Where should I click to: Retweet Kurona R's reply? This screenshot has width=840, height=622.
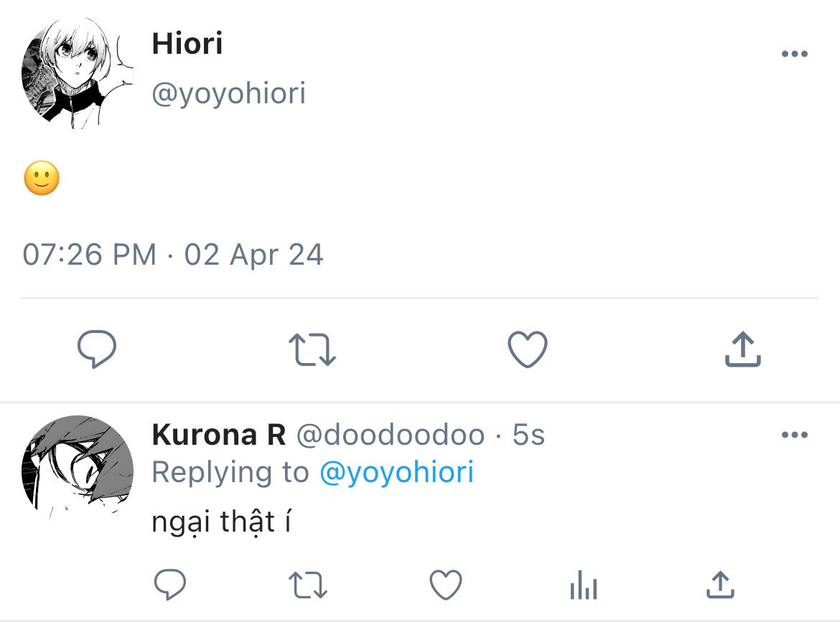[x=308, y=585]
